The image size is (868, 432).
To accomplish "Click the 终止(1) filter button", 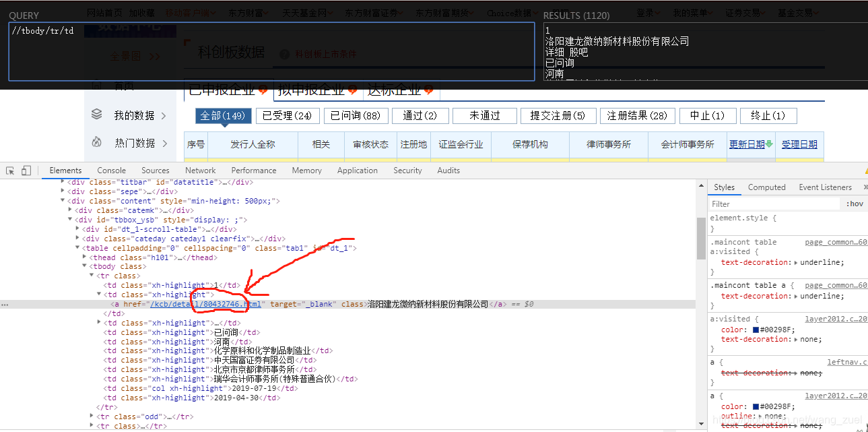I will [x=768, y=116].
